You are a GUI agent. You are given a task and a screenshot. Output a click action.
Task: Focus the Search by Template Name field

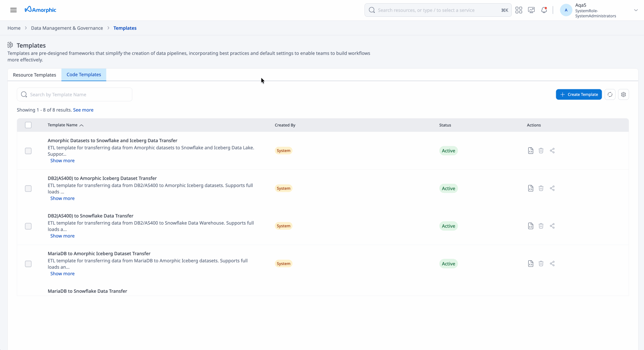(x=74, y=94)
